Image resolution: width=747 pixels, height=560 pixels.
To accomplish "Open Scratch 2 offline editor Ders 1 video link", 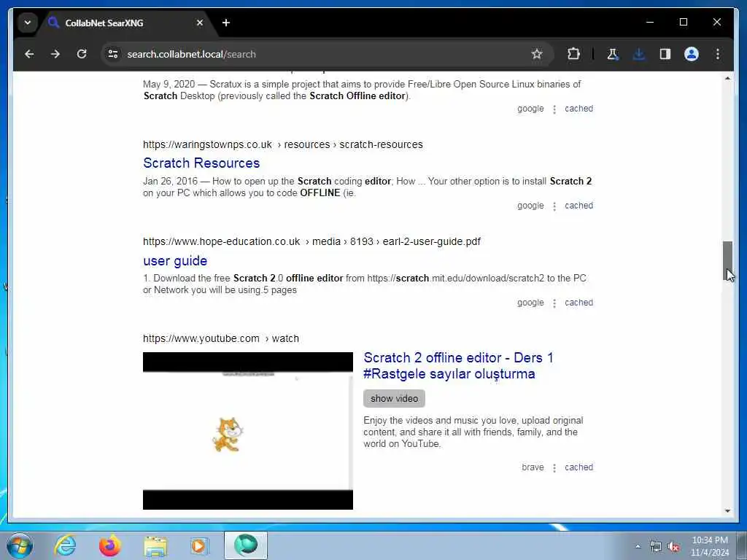I will pyautogui.click(x=458, y=366).
